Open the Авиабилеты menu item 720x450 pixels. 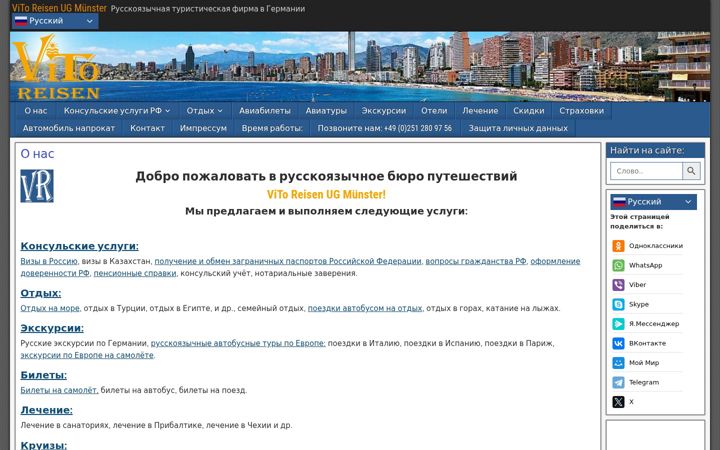(264, 111)
